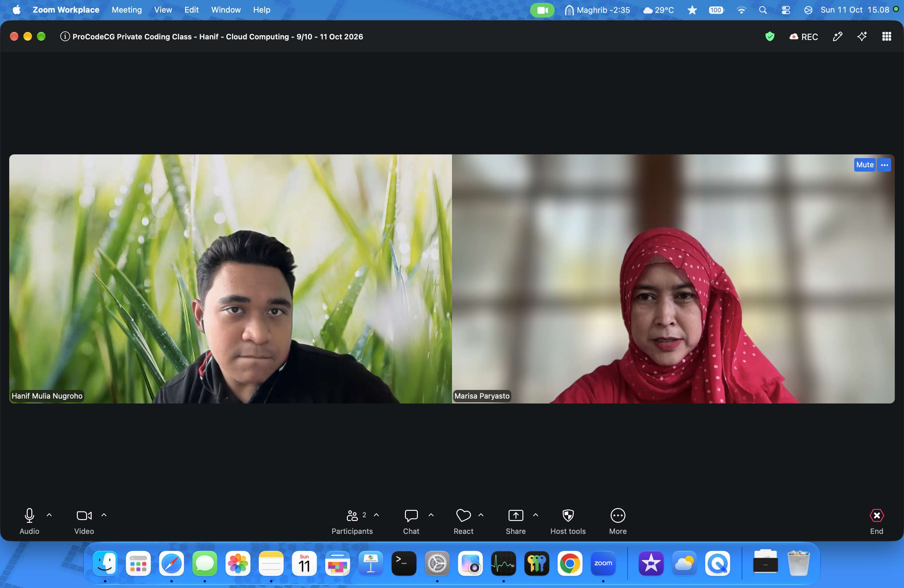Open the Participants panel
The height and width of the screenshot is (588, 904).
352,522
